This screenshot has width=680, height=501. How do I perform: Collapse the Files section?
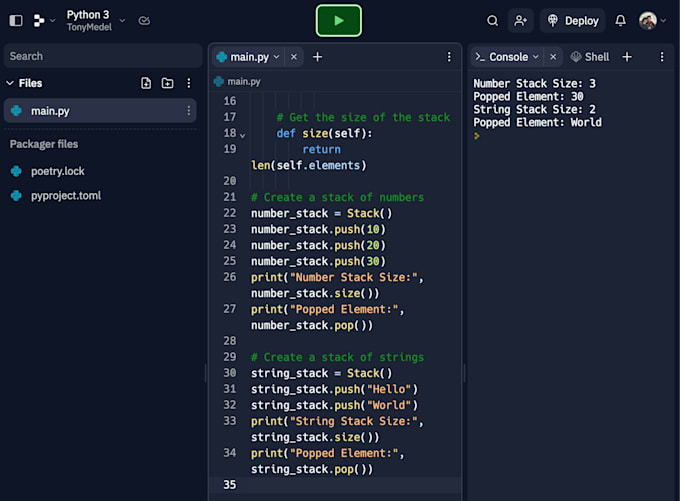click(x=10, y=83)
